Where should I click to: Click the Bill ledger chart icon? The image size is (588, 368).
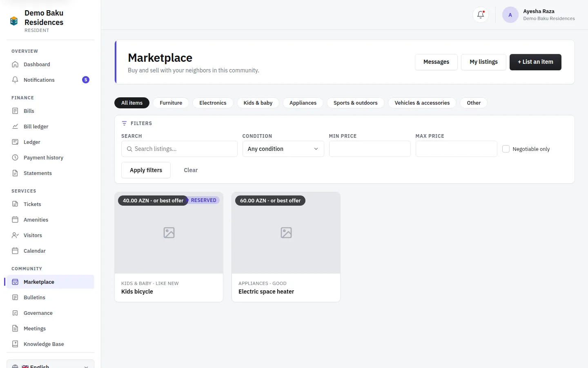(x=15, y=126)
